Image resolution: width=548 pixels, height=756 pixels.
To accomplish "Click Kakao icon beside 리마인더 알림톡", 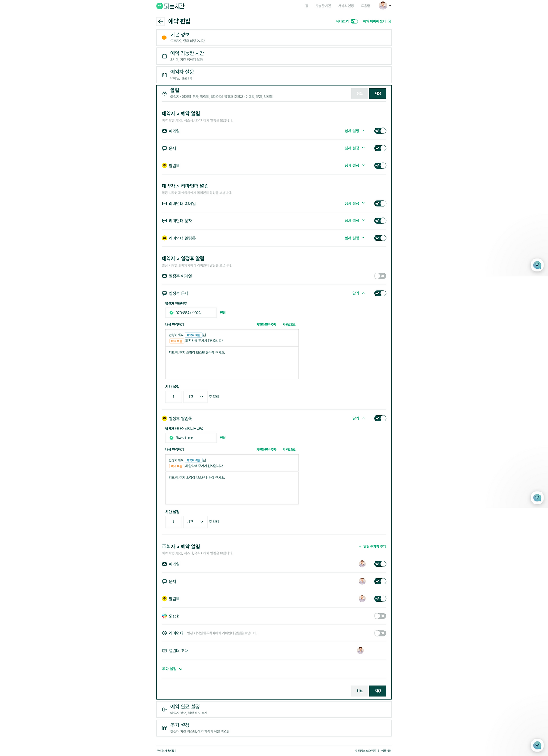I will point(164,238).
